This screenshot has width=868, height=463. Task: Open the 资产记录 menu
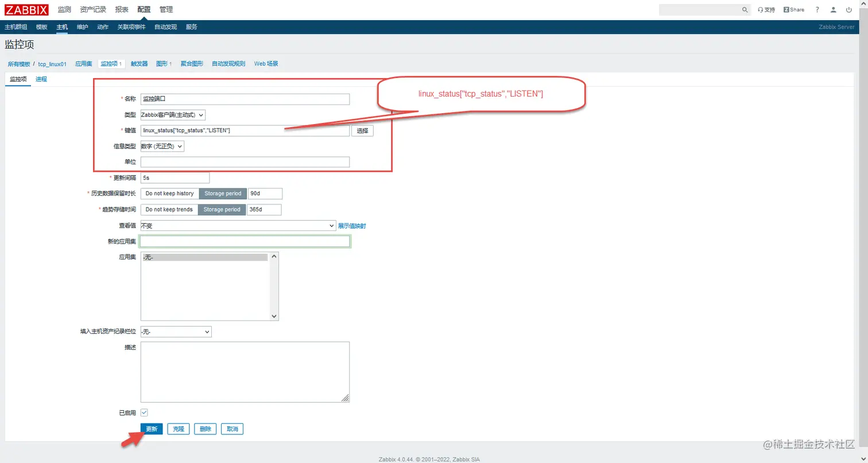point(93,10)
